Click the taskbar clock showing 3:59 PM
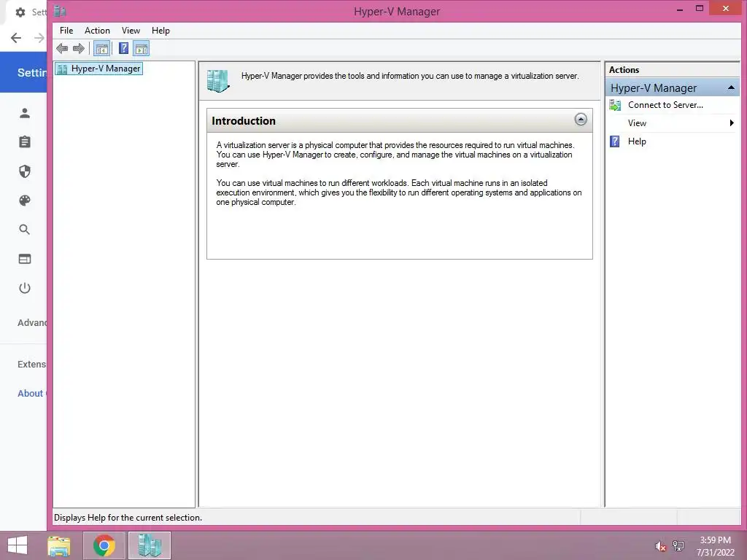Screen dimensions: 747x560 coord(715,546)
